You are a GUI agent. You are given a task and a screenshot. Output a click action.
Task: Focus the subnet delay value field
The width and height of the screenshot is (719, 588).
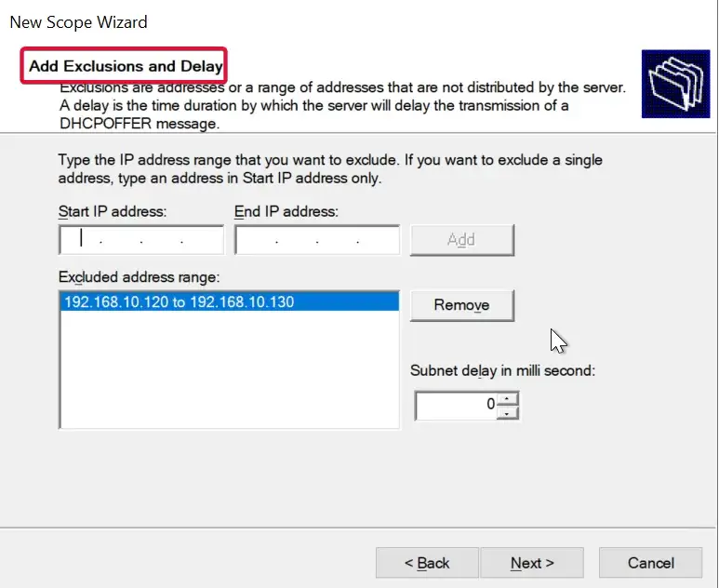pos(456,406)
